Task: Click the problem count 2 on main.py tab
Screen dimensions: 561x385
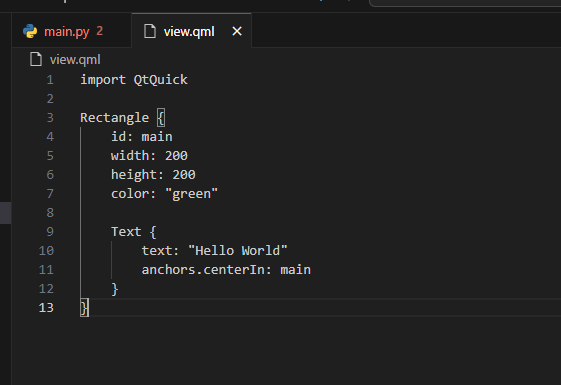Action: (x=99, y=31)
